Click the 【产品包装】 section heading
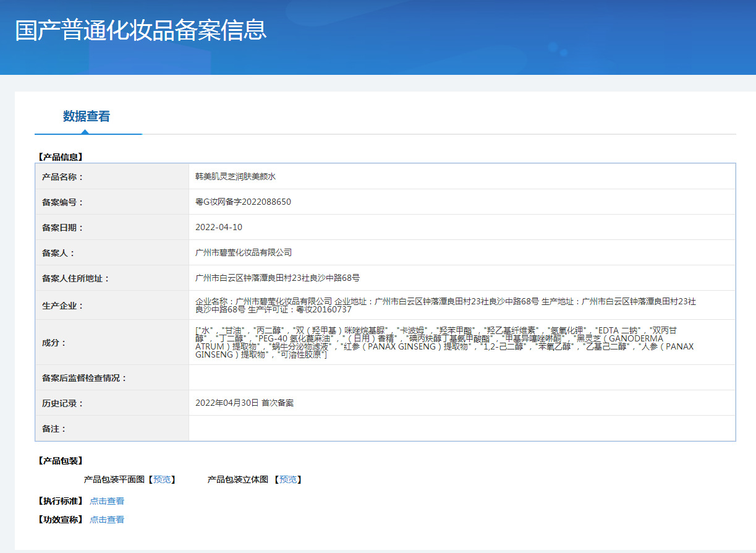This screenshot has height=553, width=756. point(60,461)
